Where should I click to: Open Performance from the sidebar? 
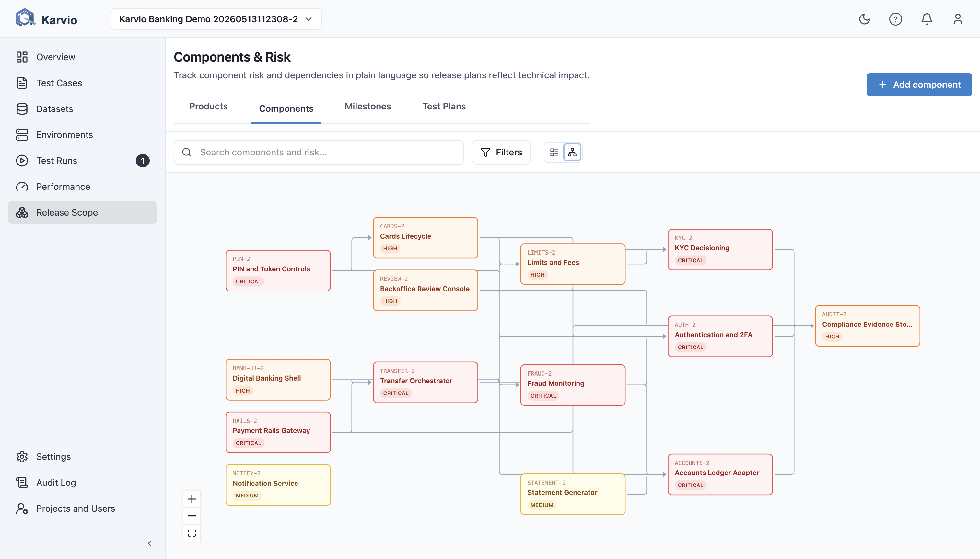(83, 187)
